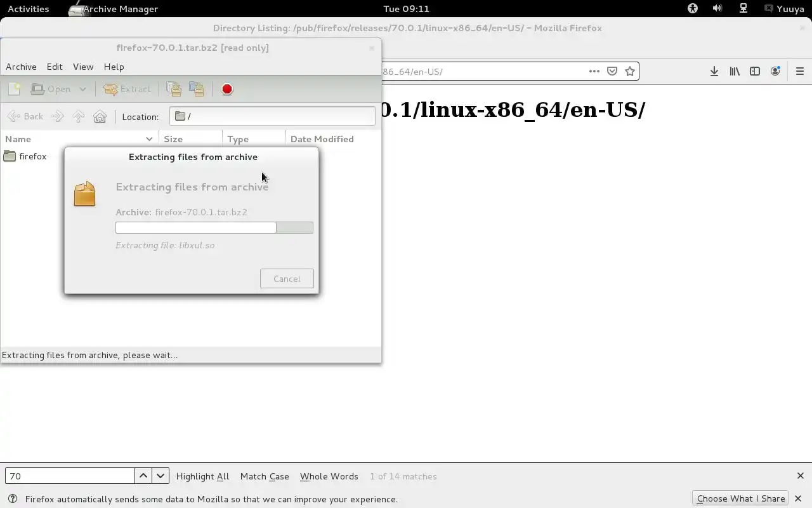Click the network status icon
The width and height of the screenshot is (812, 508).
coord(743,9)
